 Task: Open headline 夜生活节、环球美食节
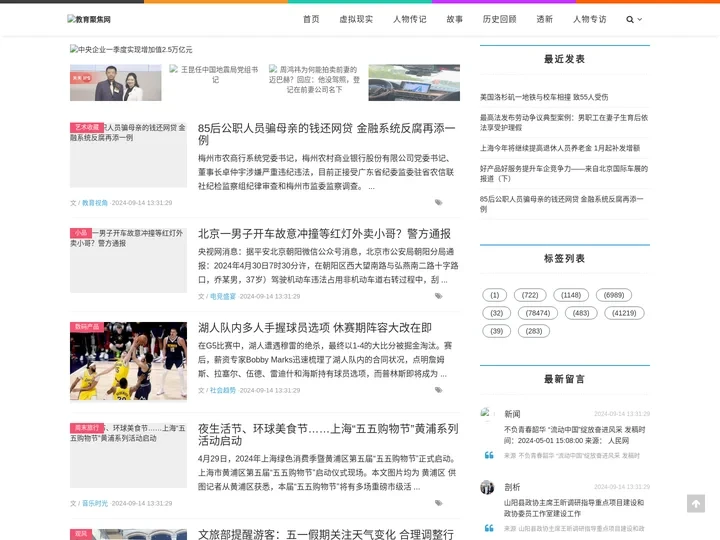328,435
